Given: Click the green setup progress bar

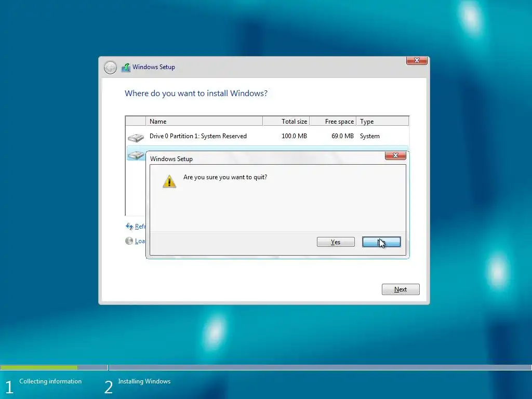Looking at the screenshot, I should pyautogui.click(x=39, y=367).
